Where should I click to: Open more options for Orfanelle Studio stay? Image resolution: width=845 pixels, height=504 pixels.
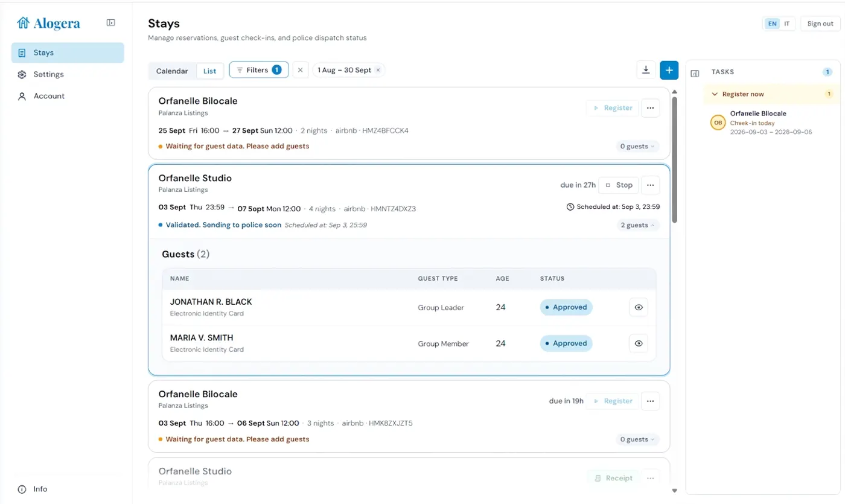(x=650, y=185)
